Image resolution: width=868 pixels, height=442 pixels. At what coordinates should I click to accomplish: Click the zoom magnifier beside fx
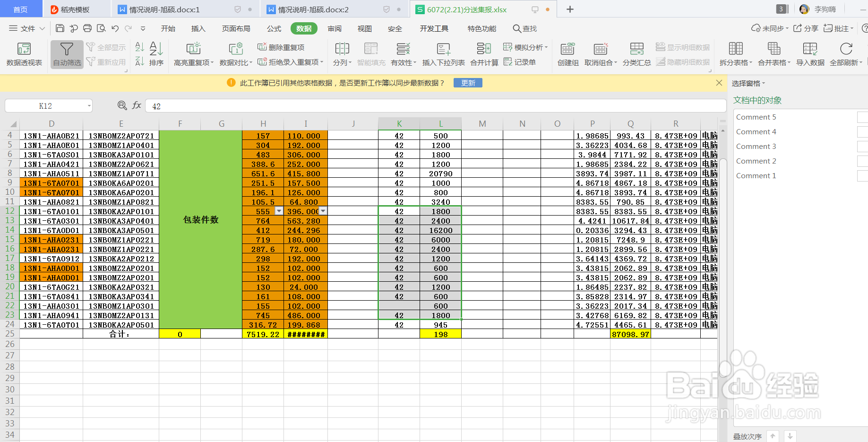[x=122, y=105]
